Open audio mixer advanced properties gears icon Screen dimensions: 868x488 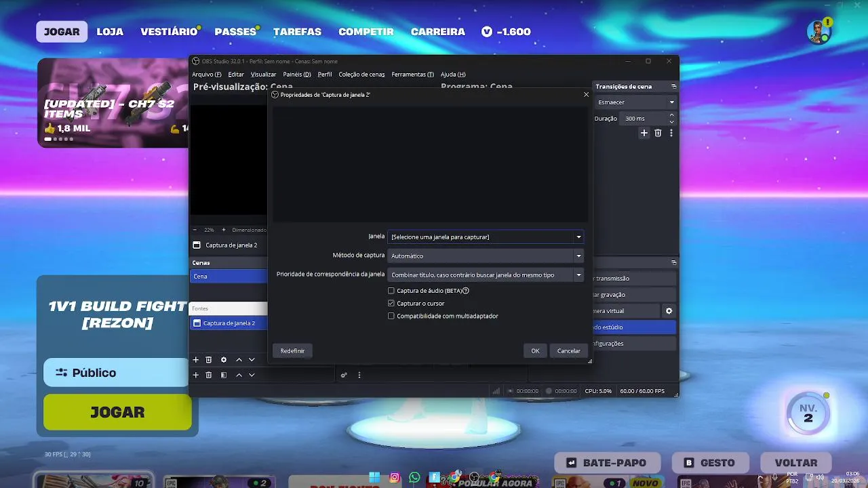pos(344,375)
